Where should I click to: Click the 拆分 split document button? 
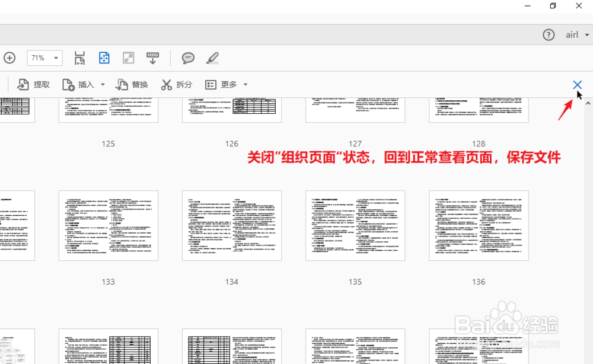pos(177,85)
